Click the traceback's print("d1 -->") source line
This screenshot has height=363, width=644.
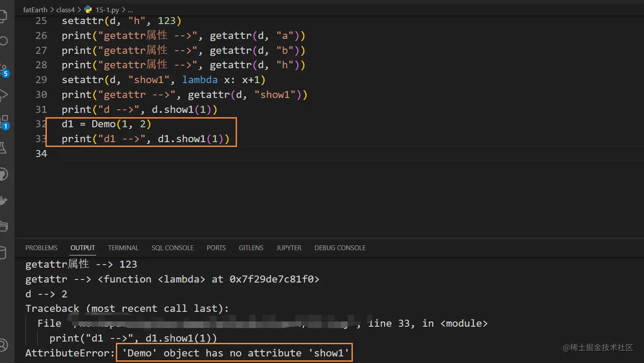coord(133,338)
